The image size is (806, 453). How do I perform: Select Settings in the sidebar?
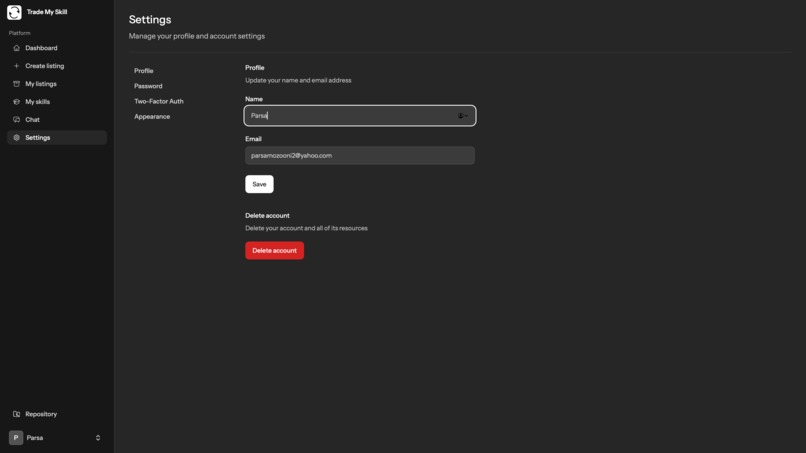[x=57, y=137]
